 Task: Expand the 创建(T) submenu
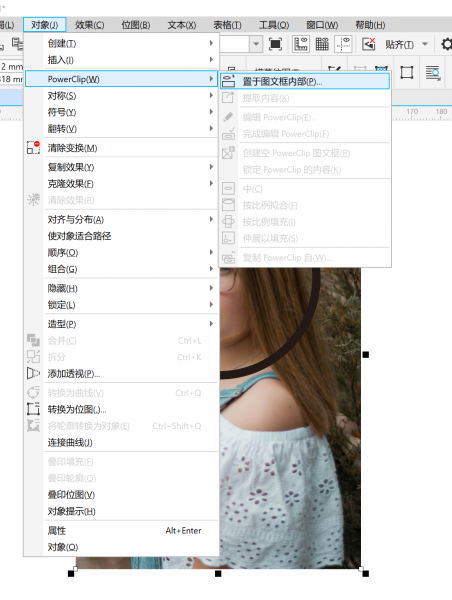click(x=121, y=43)
